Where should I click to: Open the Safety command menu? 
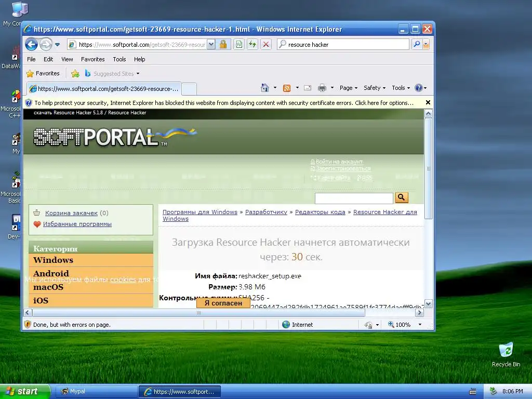(x=374, y=88)
